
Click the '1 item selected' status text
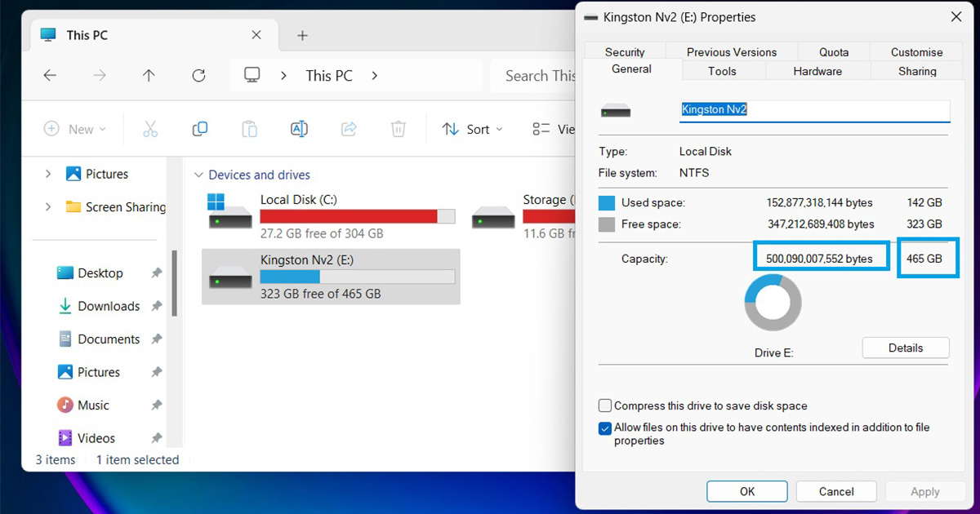coord(137,459)
